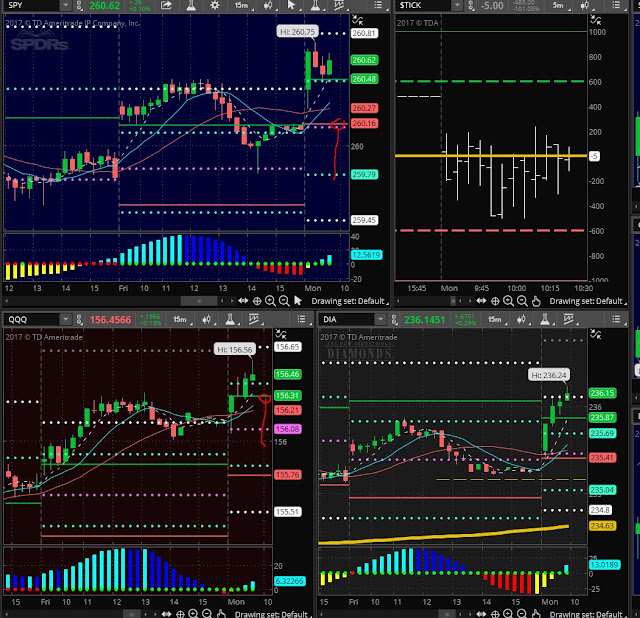Zoom in on the QQQ chart

point(193,614)
